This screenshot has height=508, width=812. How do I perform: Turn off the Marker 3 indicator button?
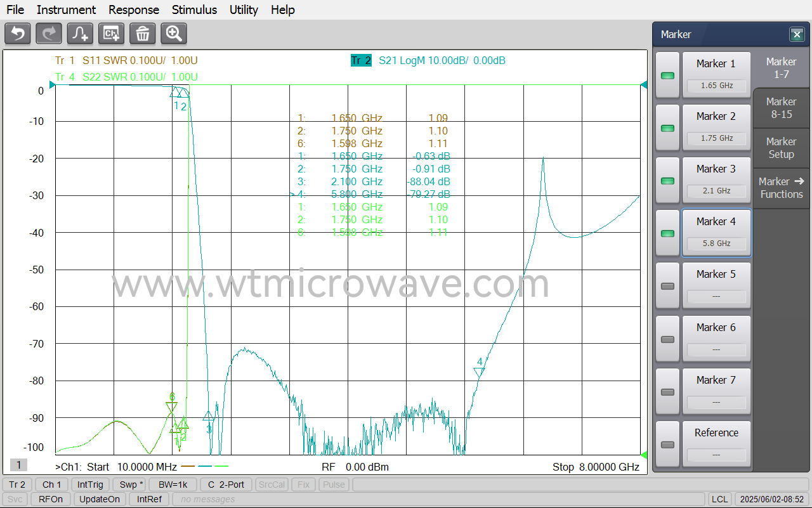pos(667,181)
